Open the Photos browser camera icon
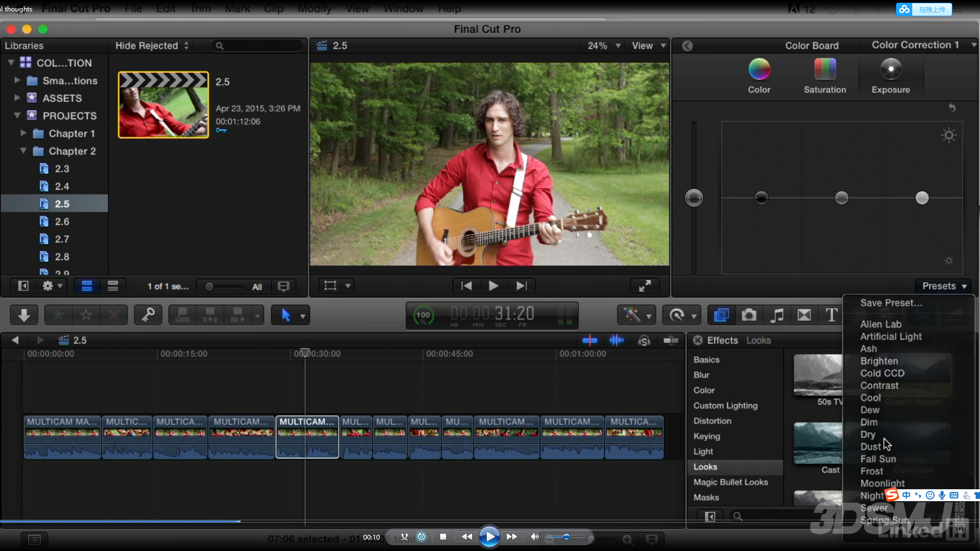The image size is (980, 551). tap(749, 315)
